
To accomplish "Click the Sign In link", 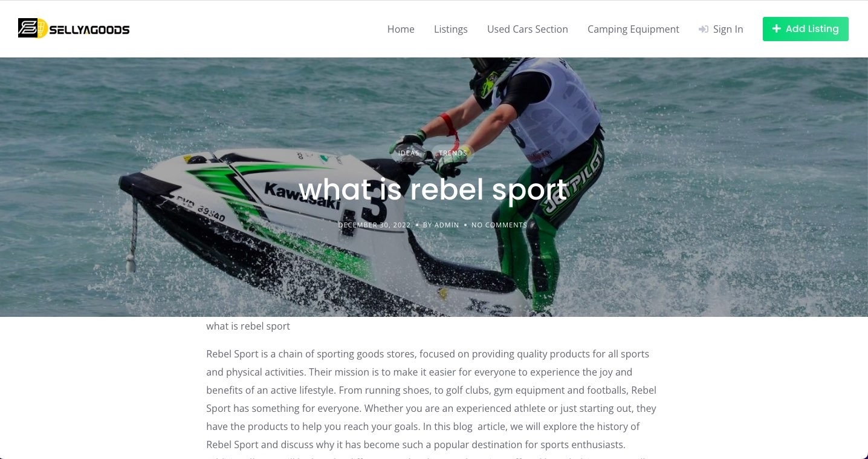I will pos(728,29).
